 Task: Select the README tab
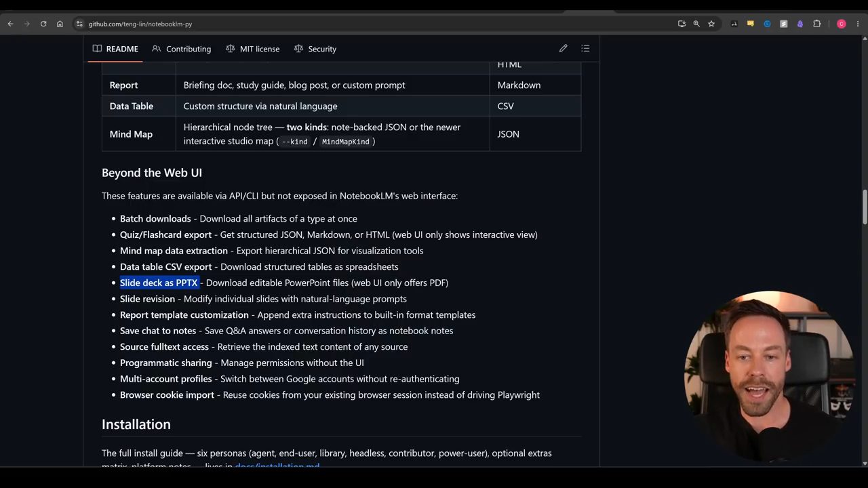(x=115, y=49)
